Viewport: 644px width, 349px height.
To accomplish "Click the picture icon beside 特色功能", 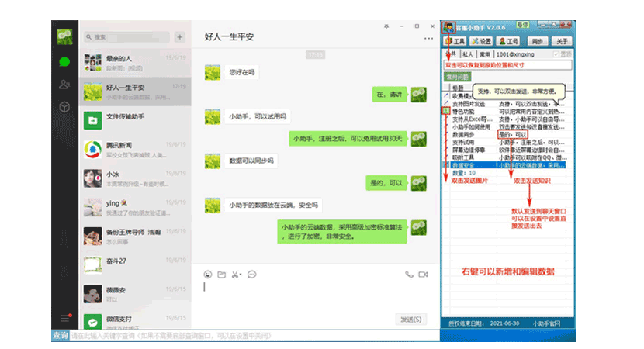I will point(446,111).
